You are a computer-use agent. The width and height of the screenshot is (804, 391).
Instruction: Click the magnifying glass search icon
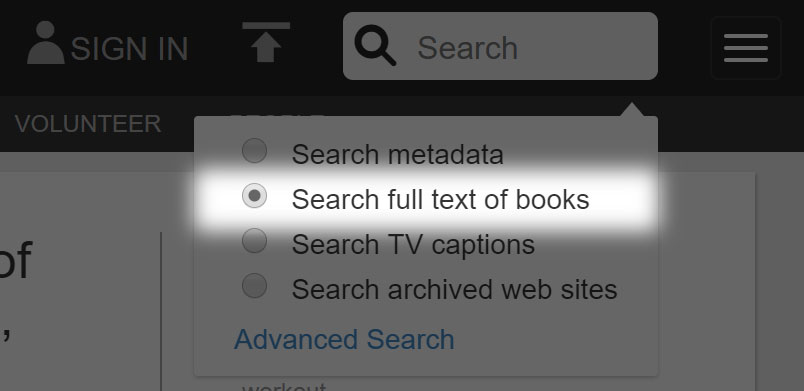click(x=375, y=45)
